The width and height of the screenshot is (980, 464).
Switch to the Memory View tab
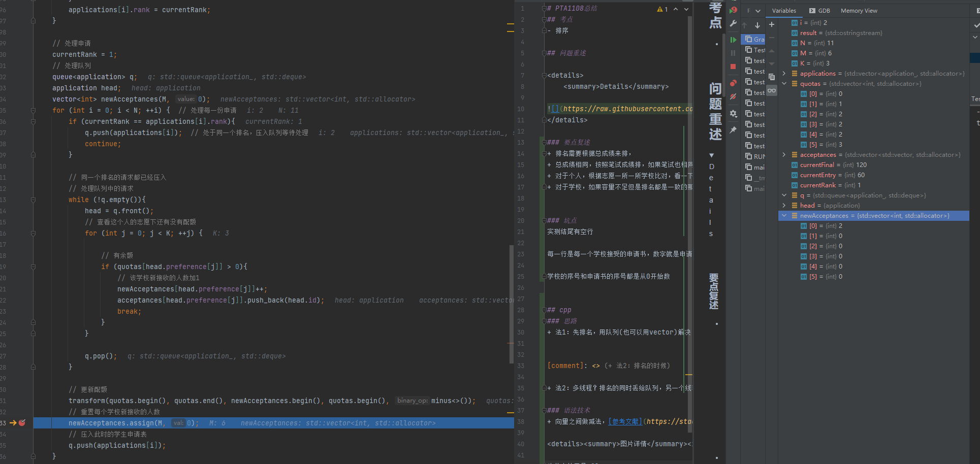click(859, 11)
